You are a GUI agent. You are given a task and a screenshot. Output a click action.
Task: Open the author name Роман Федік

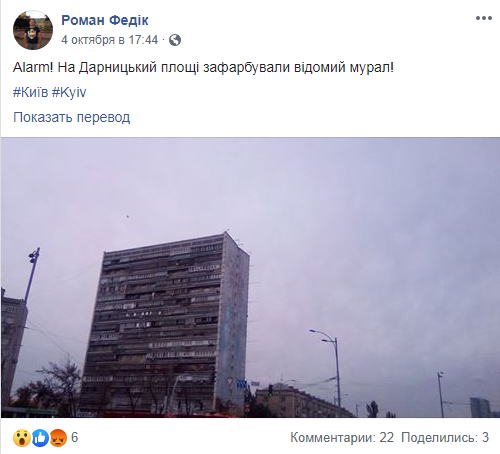(105, 20)
